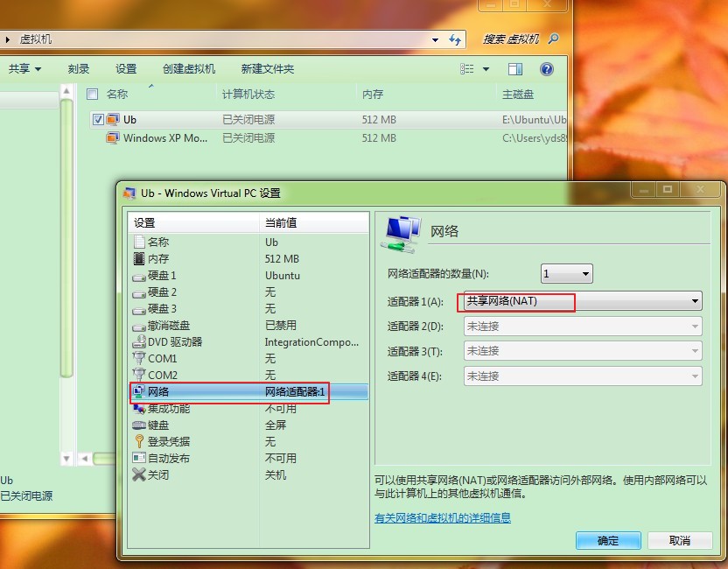
Task: Click the 自动发布 window icon
Action: point(139,458)
